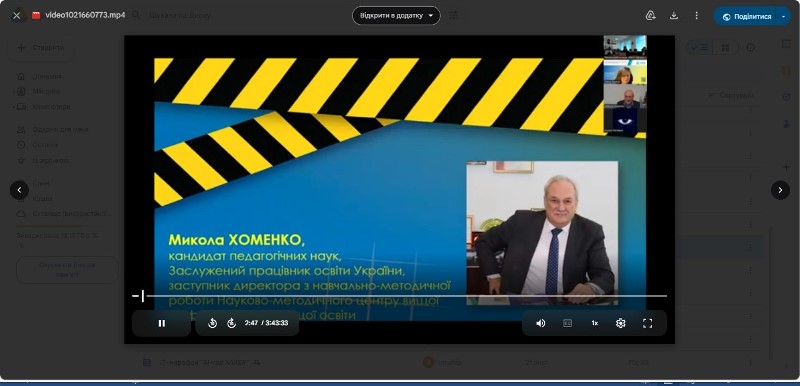Viewport: 800px width, 386px height.
Task: Open the Keep icon in Drive's side panel
Action: tap(786, 71)
